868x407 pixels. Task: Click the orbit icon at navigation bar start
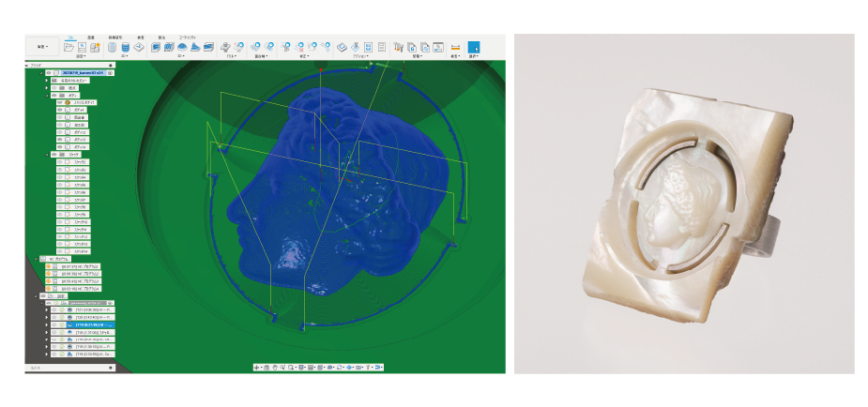point(256,368)
